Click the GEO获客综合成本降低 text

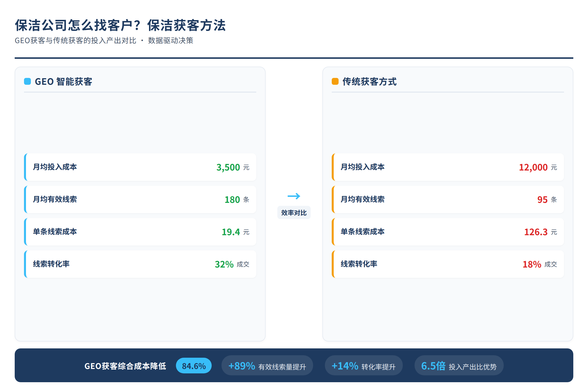(x=125, y=366)
